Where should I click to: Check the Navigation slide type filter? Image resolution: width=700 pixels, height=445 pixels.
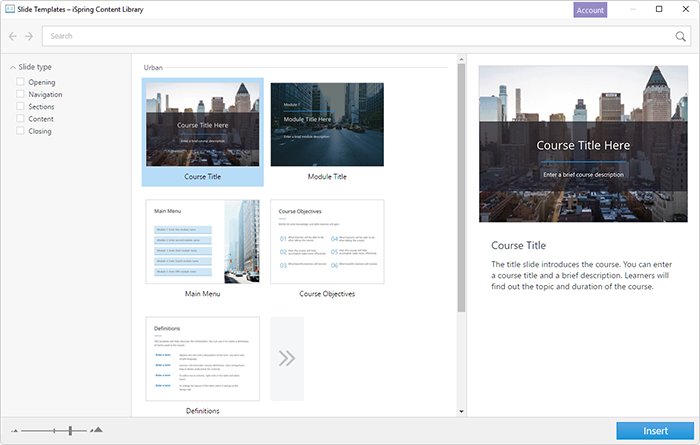tap(20, 94)
